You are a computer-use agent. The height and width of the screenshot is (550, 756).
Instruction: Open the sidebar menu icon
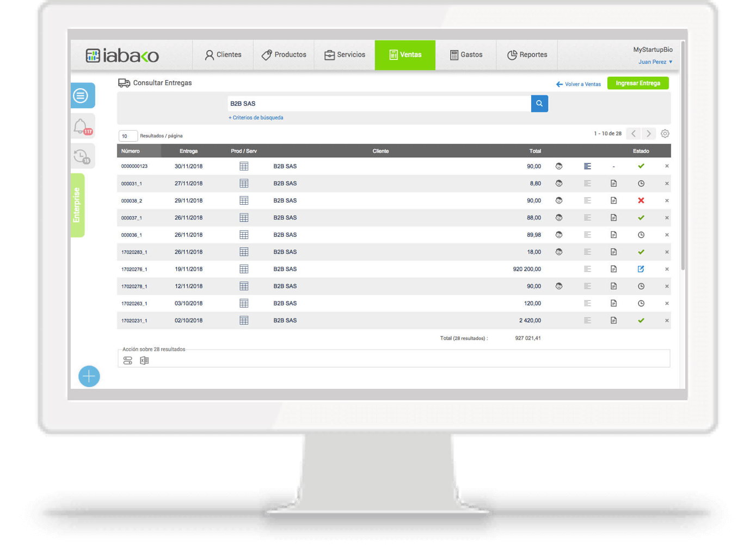(x=82, y=96)
